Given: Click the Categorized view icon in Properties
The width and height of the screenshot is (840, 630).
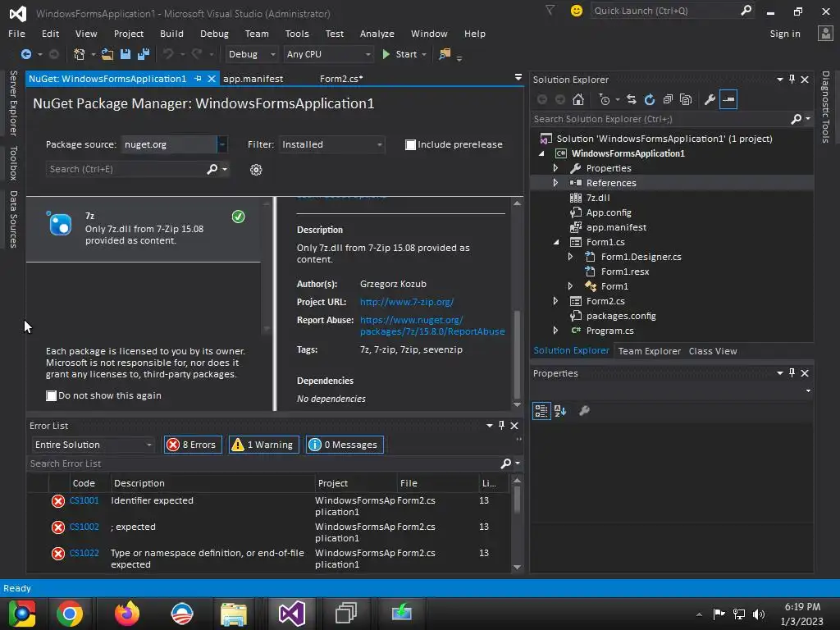Looking at the screenshot, I should tap(541, 411).
